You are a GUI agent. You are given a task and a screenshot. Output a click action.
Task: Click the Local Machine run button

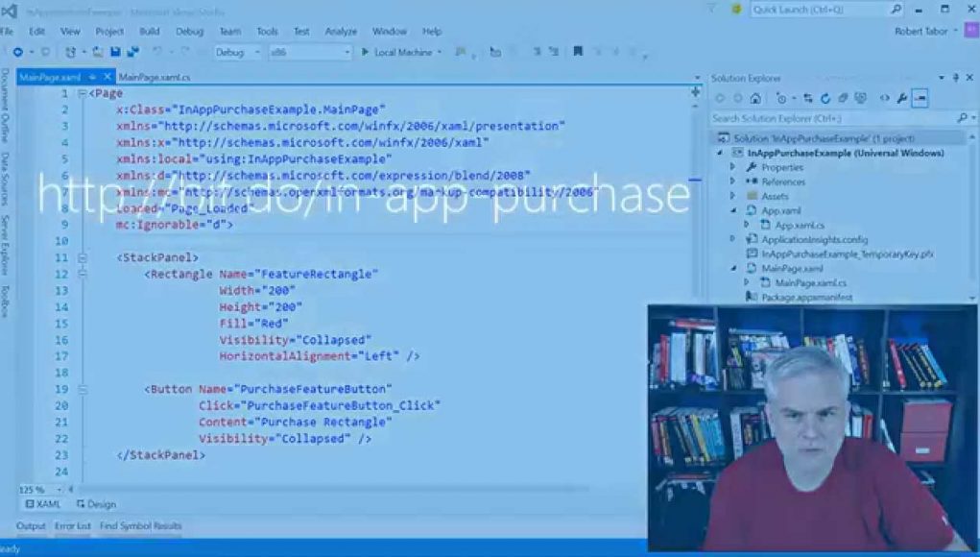click(x=396, y=53)
